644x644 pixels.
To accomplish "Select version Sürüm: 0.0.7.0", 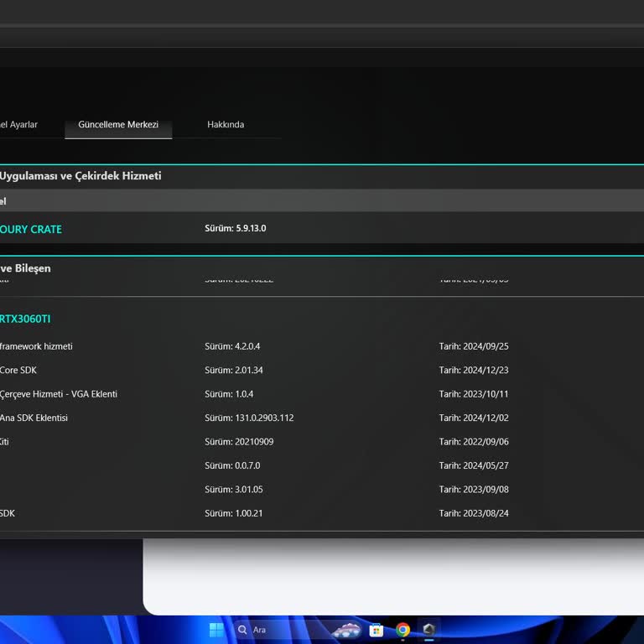I will [232, 465].
